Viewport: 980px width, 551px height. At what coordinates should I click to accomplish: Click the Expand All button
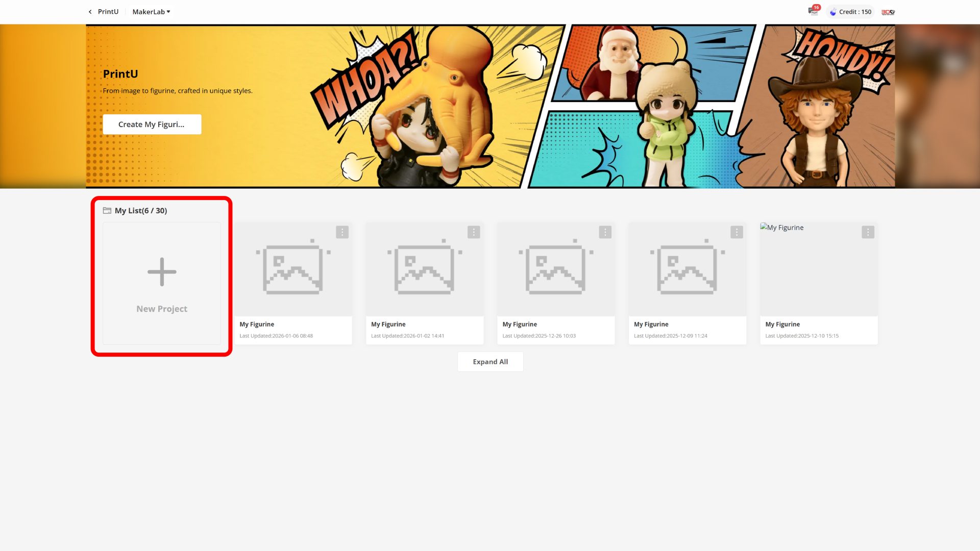pos(490,362)
